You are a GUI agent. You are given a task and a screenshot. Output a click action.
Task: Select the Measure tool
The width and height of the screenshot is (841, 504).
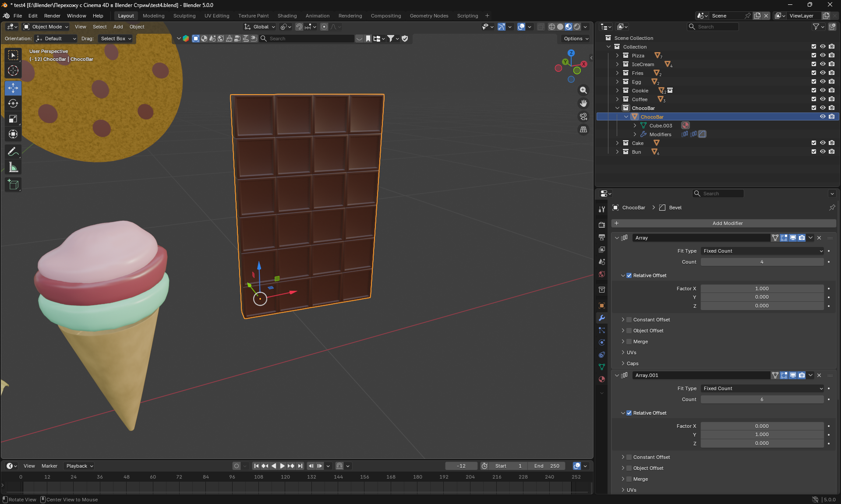pyautogui.click(x=13, y=167)
